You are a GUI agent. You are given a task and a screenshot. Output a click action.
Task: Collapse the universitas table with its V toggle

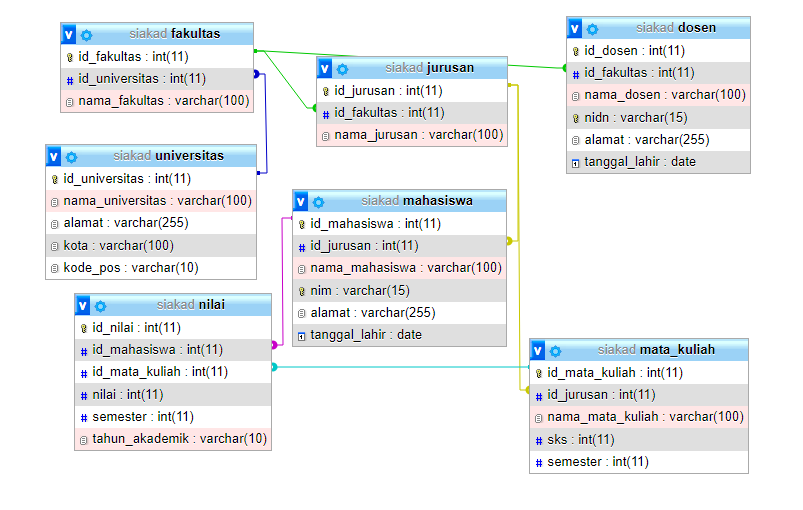click(54, 157)
